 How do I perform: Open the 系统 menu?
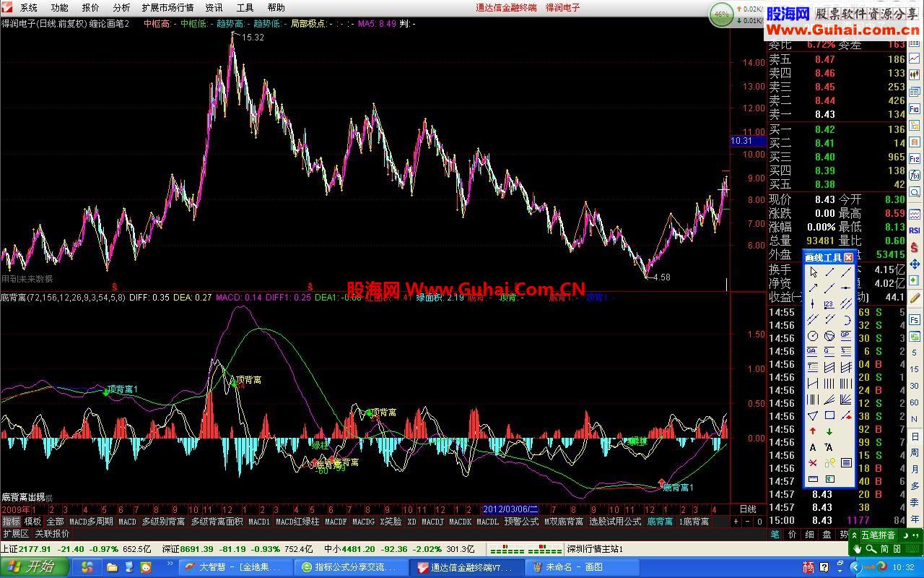click(29, 7)
